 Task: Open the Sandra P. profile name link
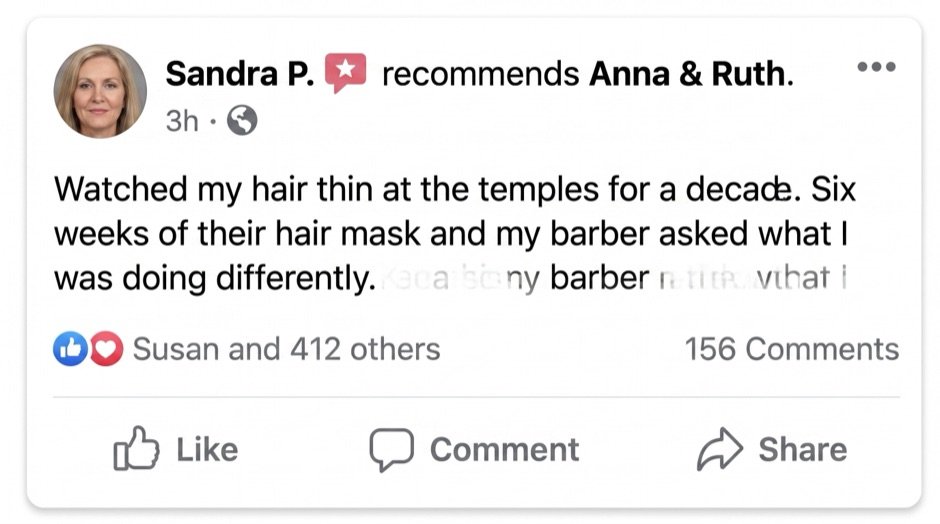pyautogui.click(x=240, y=74)
